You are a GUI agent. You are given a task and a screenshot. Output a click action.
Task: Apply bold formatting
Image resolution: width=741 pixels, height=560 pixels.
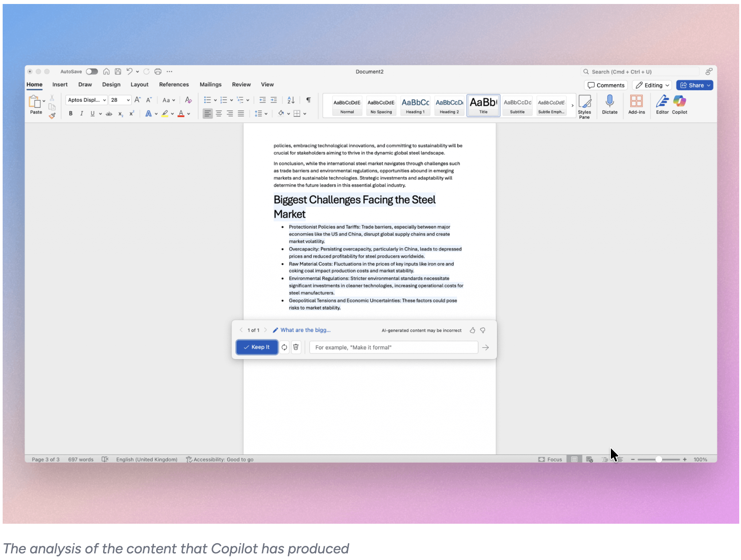coord(70,114)
